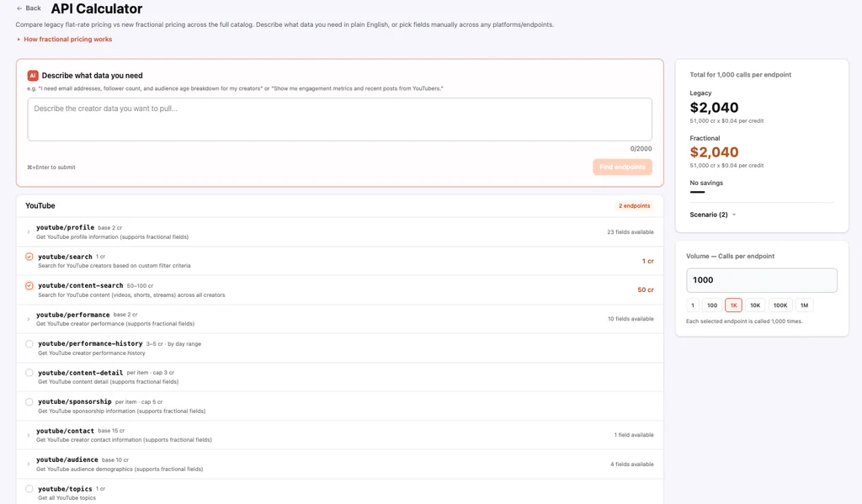Click the 50 cr cost of content-search

646,289
